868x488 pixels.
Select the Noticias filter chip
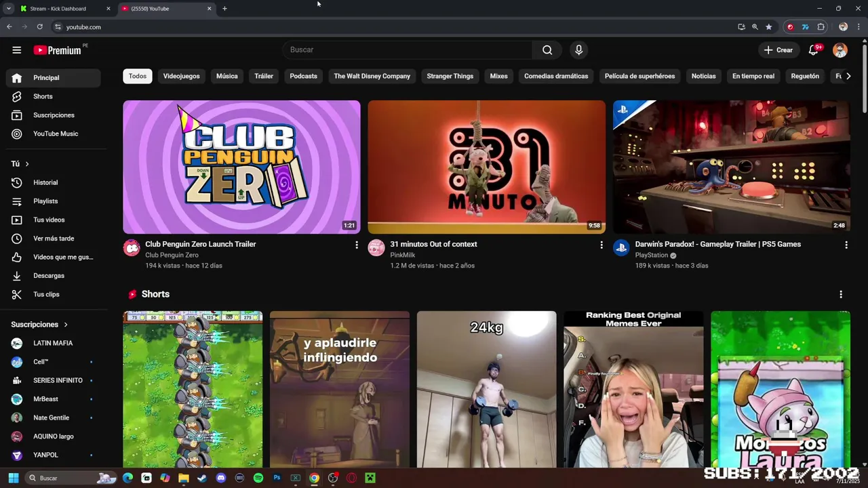[x=703, y=76]
